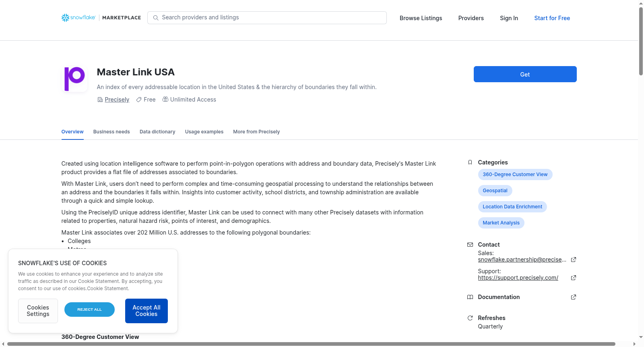This screenshot has width=644, height=347.
Task: Click the Colleges bullet item
Action: tap(79, 241)
